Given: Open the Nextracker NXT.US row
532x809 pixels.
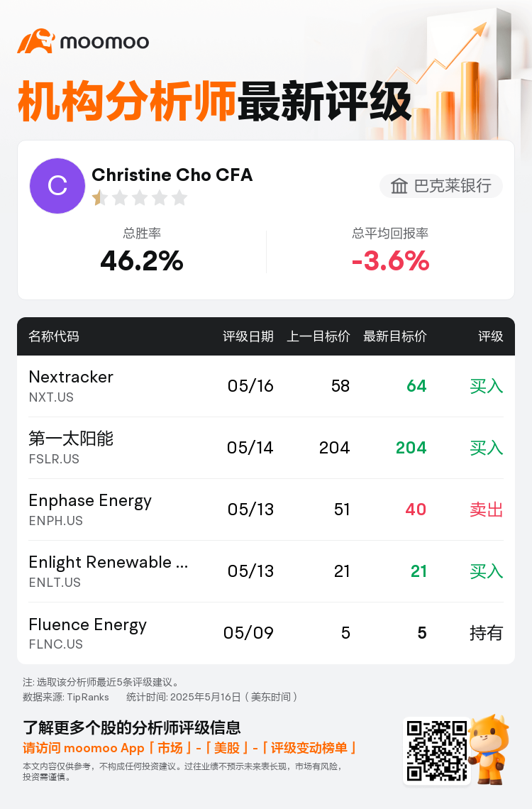Looking at the screenshot, I should point(266,386).
